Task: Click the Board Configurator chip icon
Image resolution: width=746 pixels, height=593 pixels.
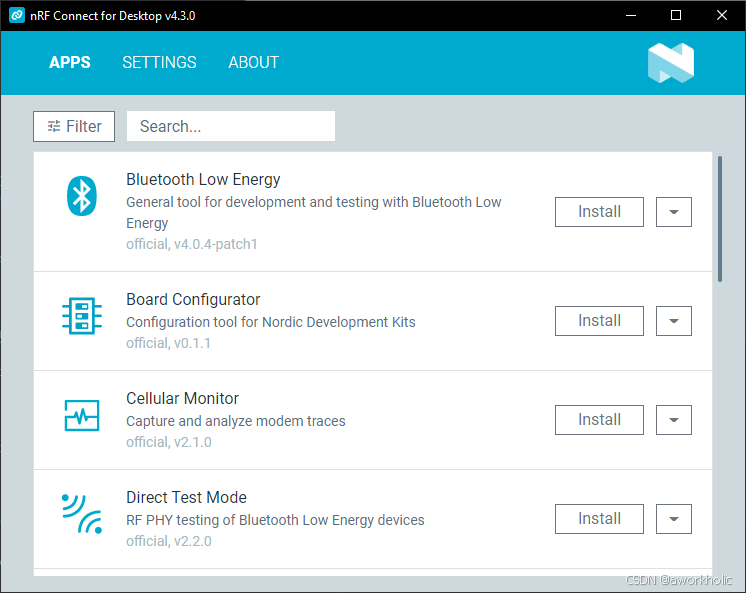Action: point(82,316)
